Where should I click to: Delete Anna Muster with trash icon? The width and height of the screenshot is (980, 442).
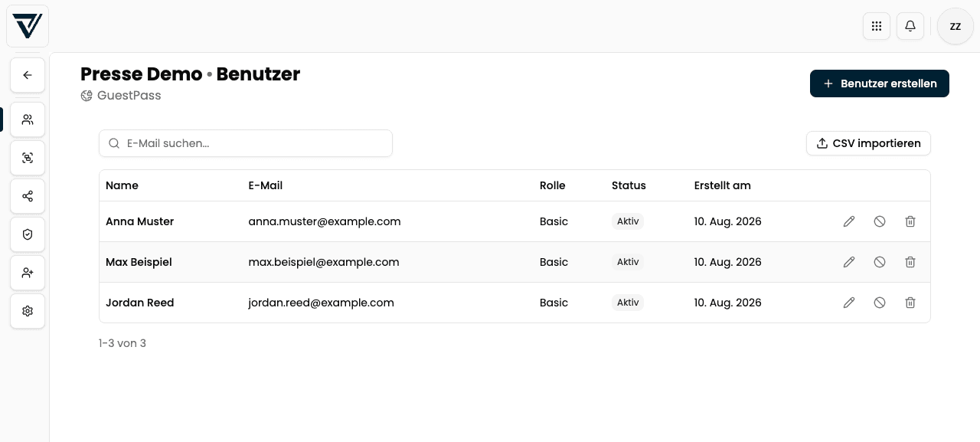click(x=910, y=221)
